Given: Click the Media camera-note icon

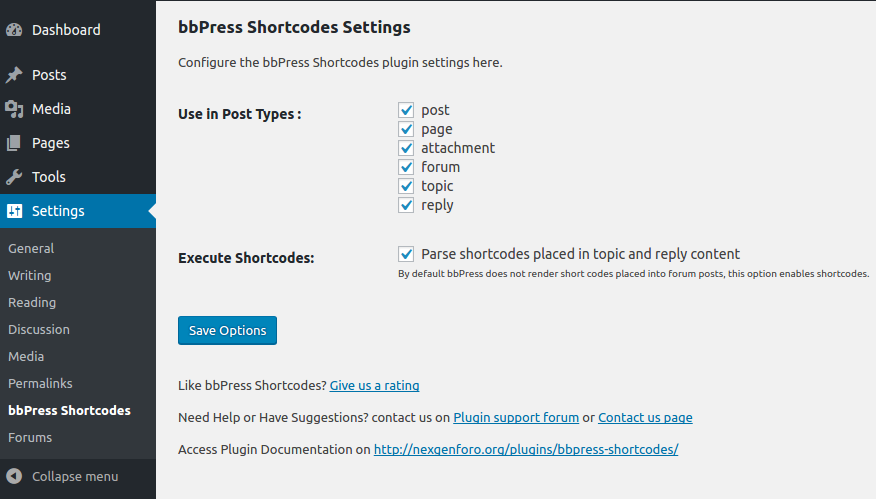Looking at the screenshot, I should click(x=14, y=109).
